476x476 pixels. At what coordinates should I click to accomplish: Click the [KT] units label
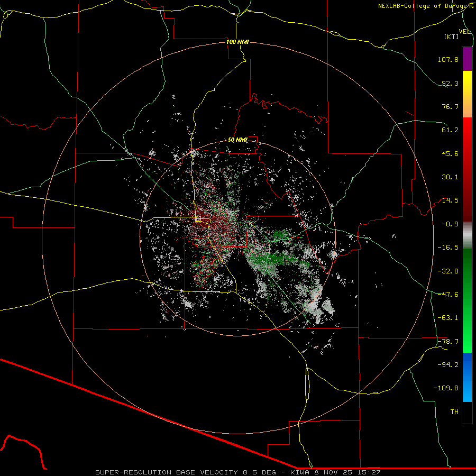(452, 36)
